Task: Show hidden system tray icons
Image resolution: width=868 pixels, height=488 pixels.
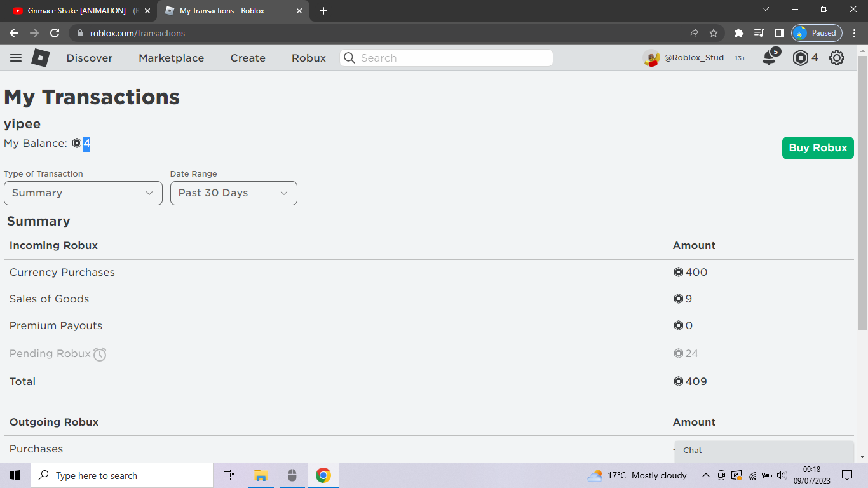Action: tap(706, 475)
